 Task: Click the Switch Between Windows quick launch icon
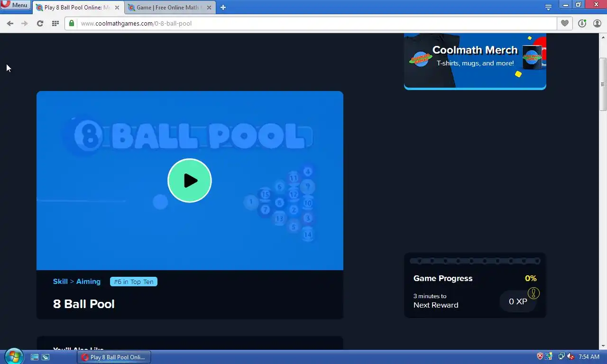(x=46, y=357)
